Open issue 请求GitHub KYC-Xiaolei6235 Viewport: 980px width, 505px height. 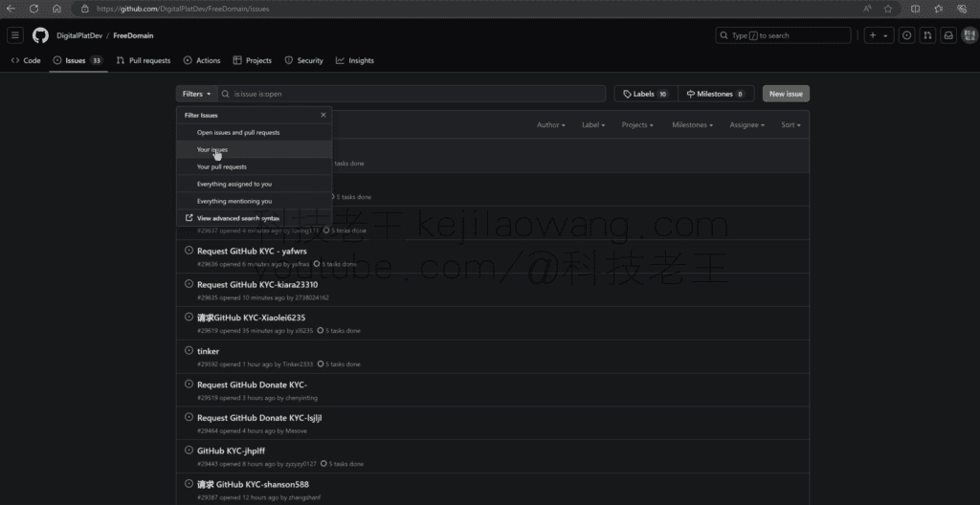252,318
